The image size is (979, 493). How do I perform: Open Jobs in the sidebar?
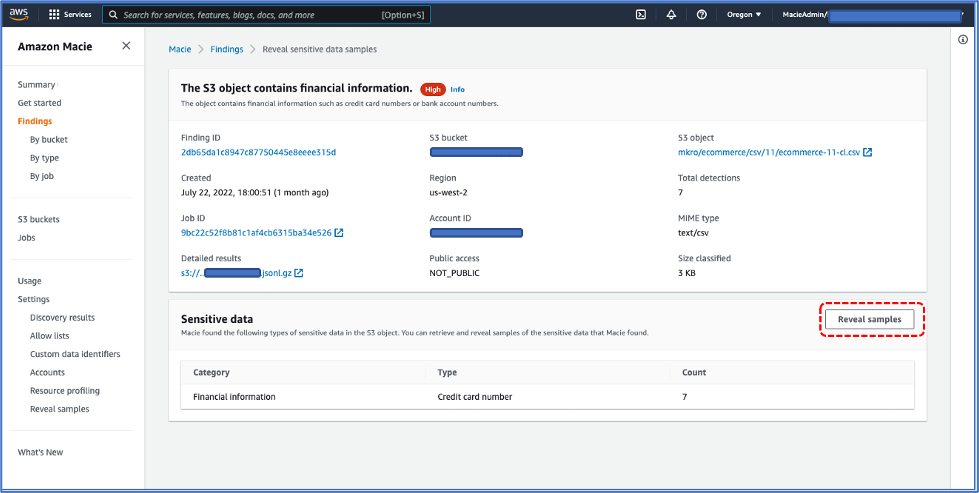point(26,238)
